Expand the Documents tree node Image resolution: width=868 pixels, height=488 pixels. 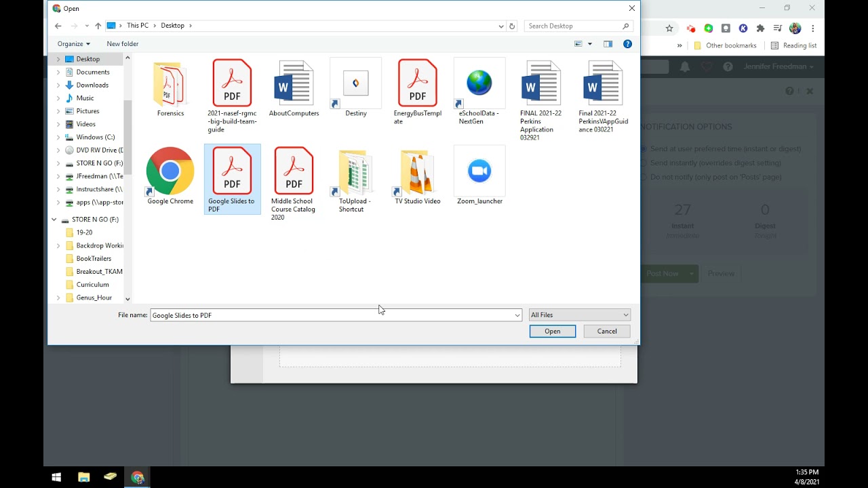tap(58, 72)
